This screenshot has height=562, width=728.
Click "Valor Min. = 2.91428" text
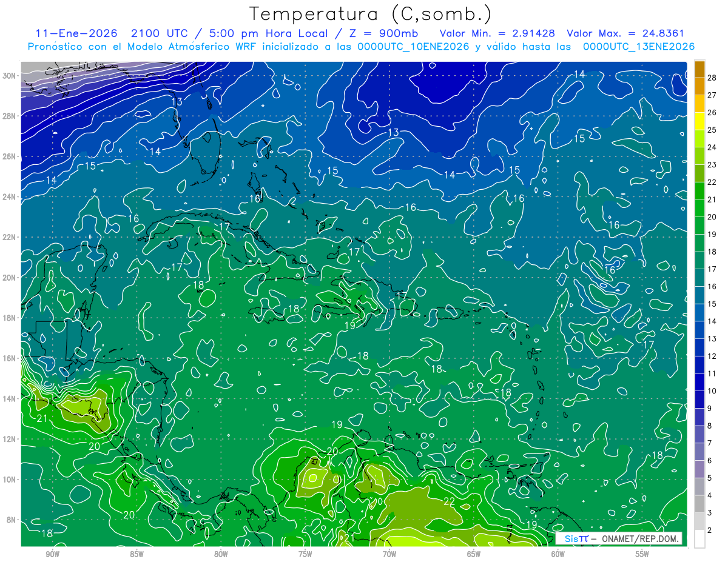pos(497,33)
